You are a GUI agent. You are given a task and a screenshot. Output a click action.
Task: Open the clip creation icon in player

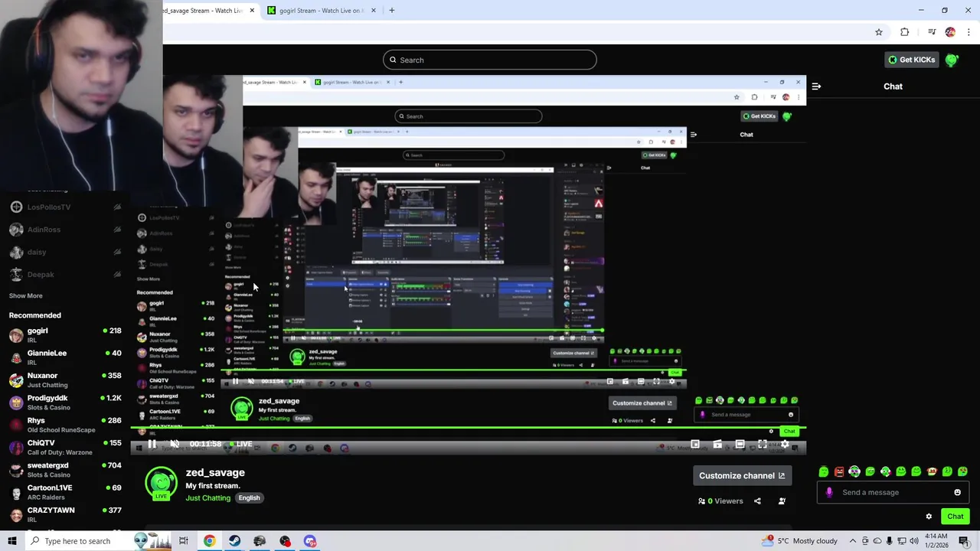717,444
